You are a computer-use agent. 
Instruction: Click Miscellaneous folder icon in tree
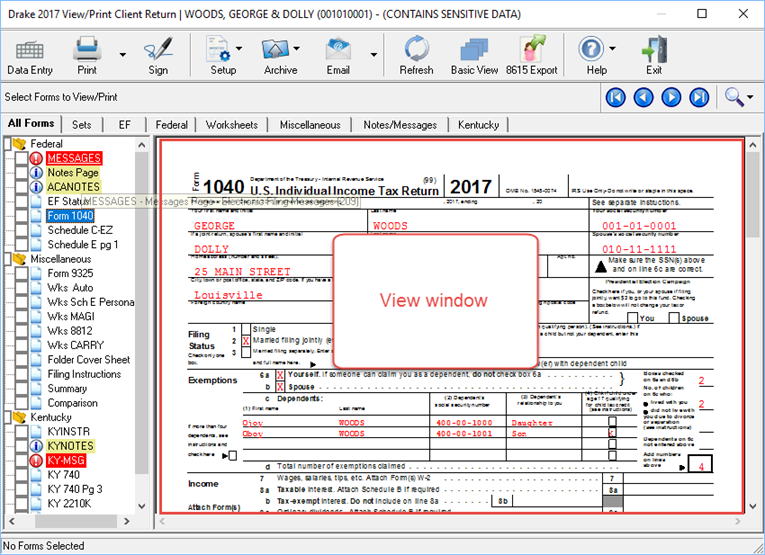(x=20, y=259)
